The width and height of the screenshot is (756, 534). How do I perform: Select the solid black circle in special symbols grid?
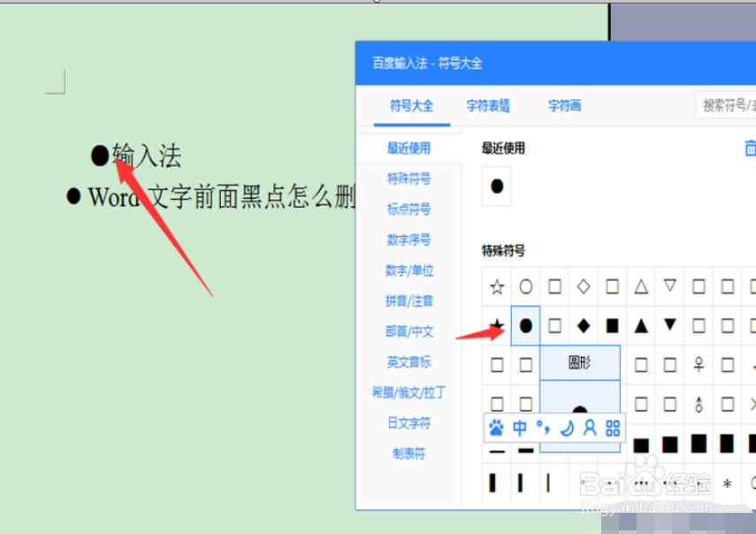pyautogui.click(x=525, y=325)
